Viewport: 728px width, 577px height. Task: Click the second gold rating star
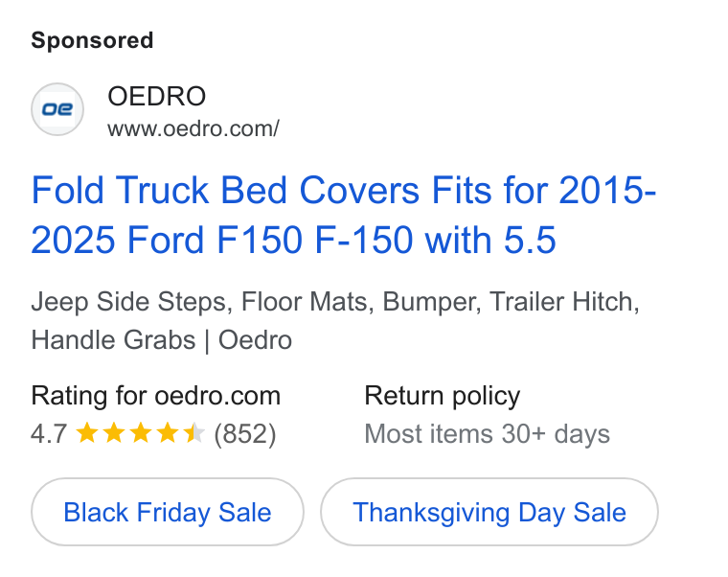point(114,433)
